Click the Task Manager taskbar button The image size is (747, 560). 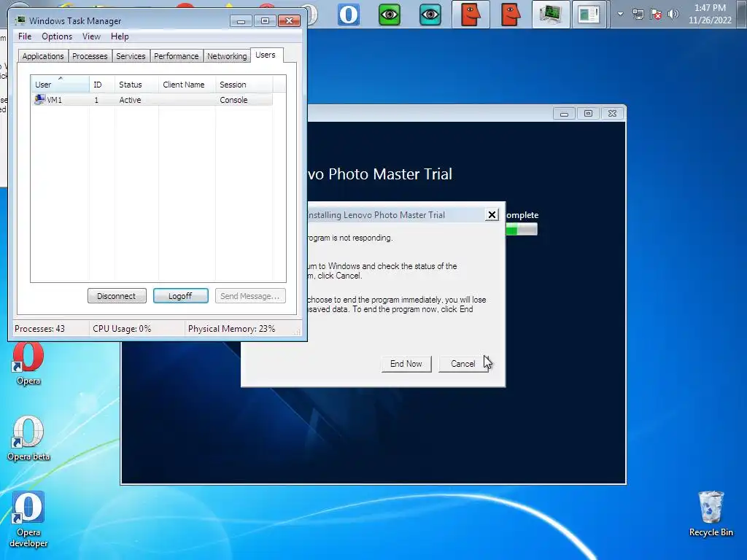(x=551, y=15)
